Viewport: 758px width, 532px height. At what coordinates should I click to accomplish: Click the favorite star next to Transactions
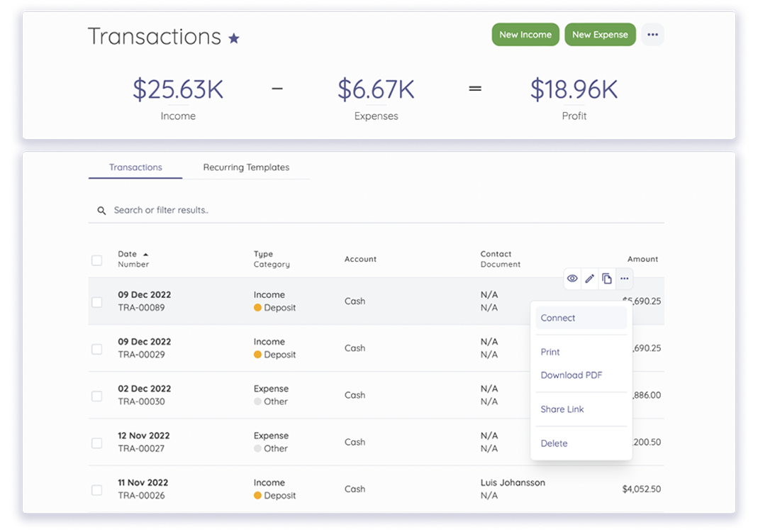[234, 39]
